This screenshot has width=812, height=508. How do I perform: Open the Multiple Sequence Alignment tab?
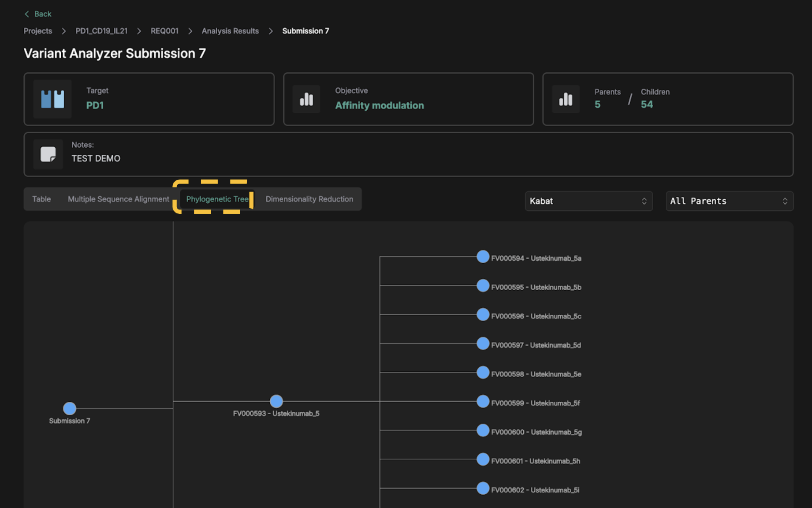(118, 199)
